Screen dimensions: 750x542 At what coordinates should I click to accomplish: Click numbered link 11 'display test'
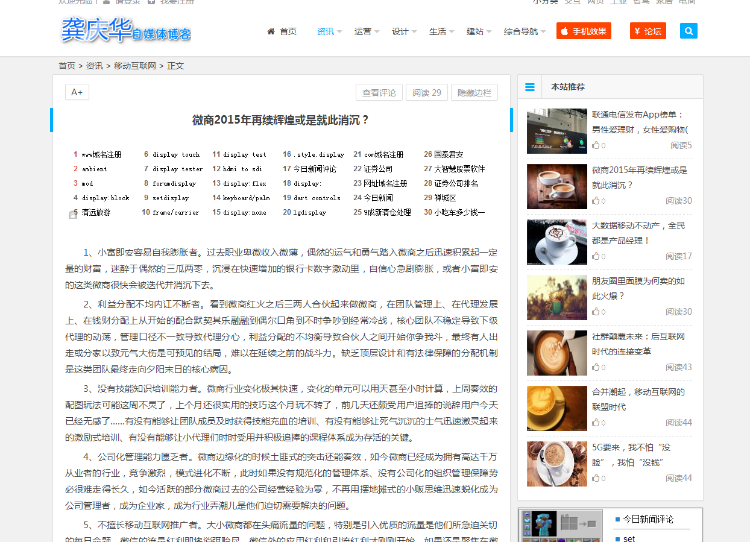tap(244, 155)
